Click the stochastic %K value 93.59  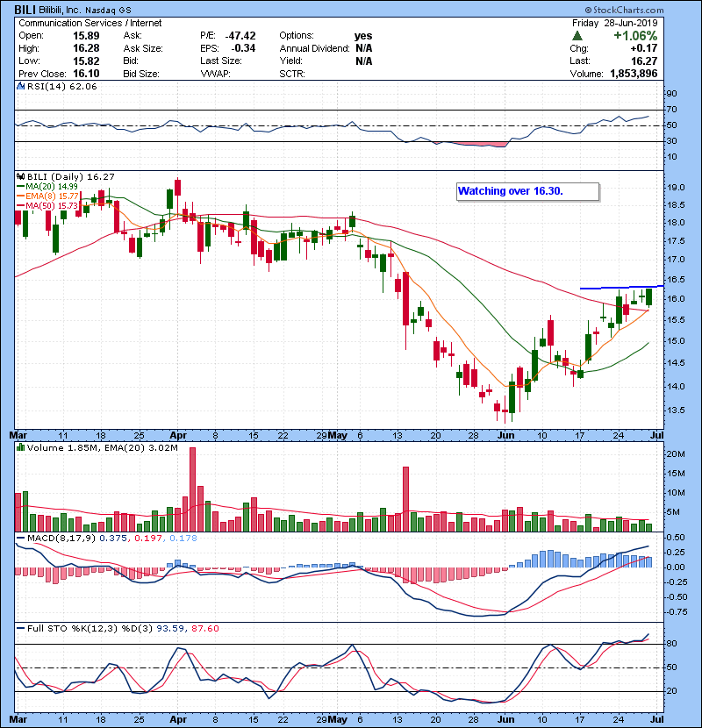pyautogui.click(x=169, y=628)
